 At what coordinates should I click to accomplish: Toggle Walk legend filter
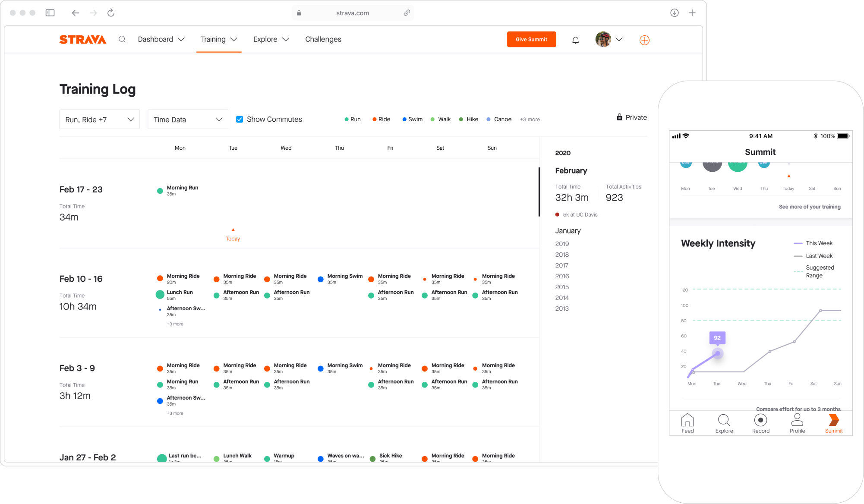(441, 120)
